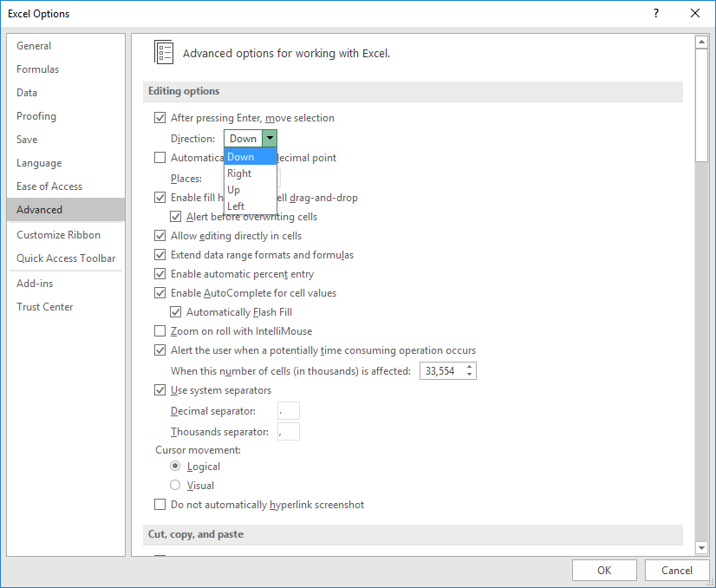Open the Data options category

[x=66, y=92]
